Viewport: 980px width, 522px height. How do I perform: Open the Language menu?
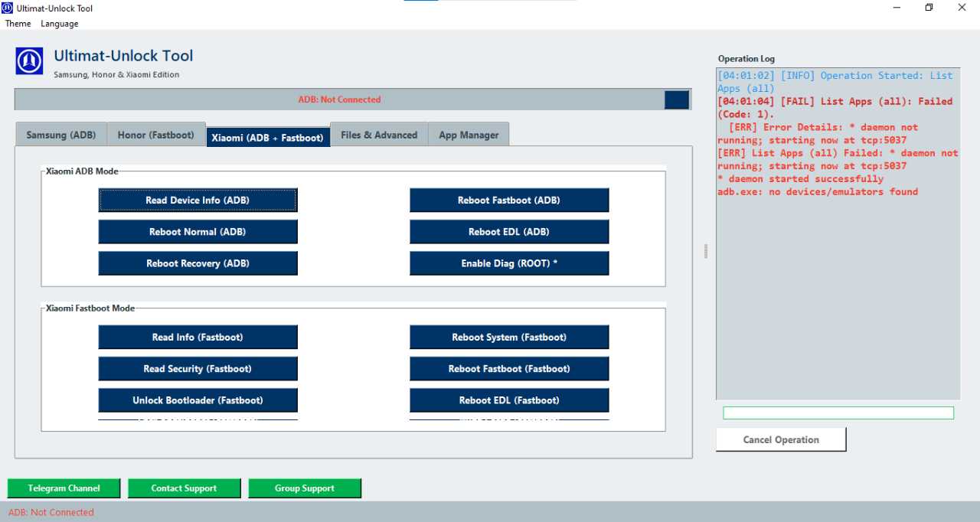coord(59,24)
